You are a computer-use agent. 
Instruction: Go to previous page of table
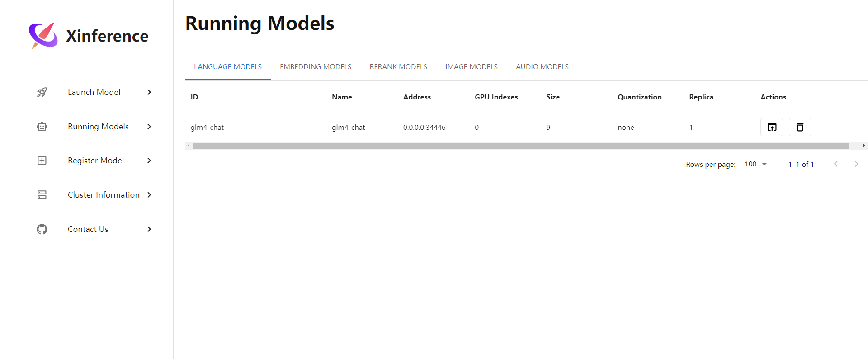tap(836, 164)
